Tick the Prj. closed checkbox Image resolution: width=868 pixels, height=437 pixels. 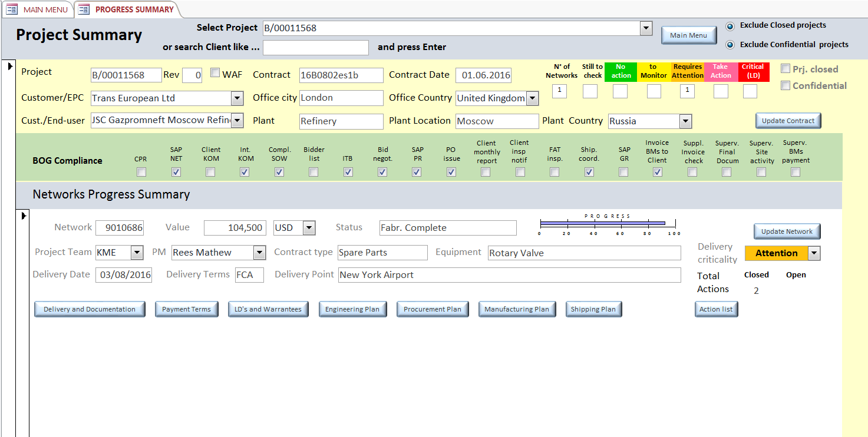tap(786, 69)
